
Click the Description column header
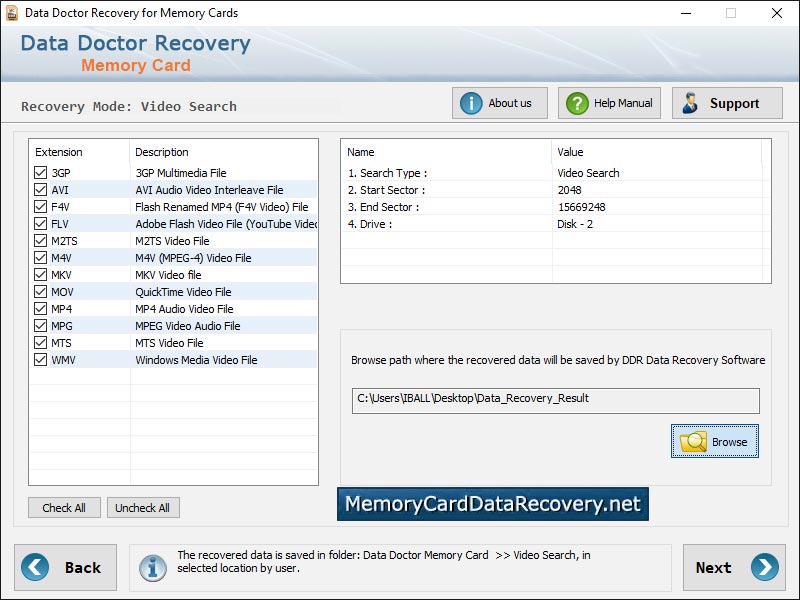pyautogui.click(x=162, y=152)
